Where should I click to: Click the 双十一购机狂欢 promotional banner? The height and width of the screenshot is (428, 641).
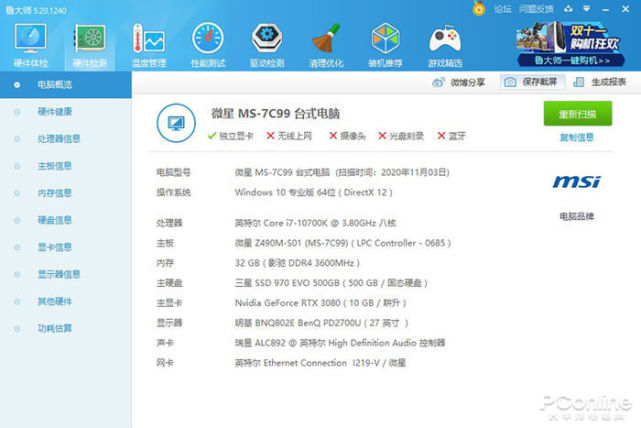click(570, 44)
